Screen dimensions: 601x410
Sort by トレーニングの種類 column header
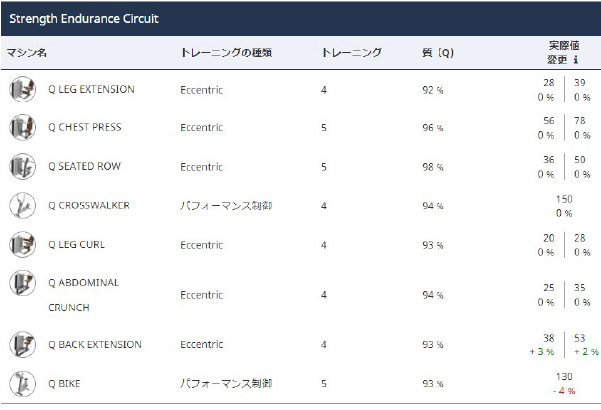(226, 53)
